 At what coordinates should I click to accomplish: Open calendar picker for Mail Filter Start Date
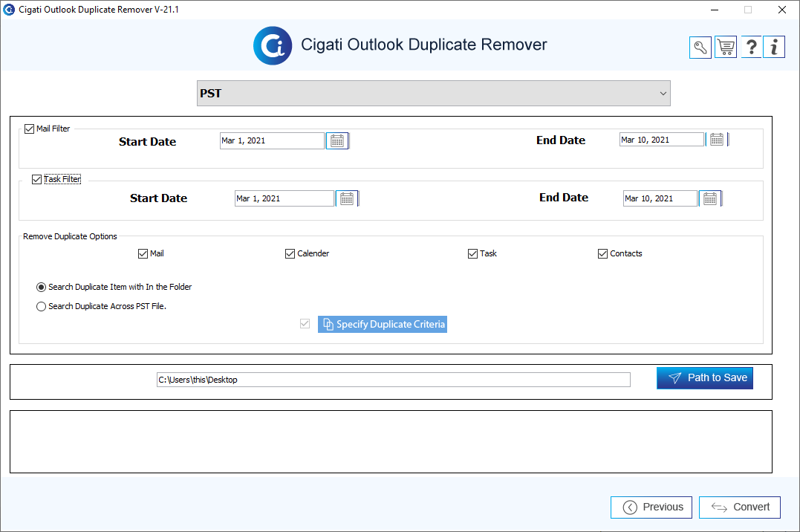click(x=337, y=141)
